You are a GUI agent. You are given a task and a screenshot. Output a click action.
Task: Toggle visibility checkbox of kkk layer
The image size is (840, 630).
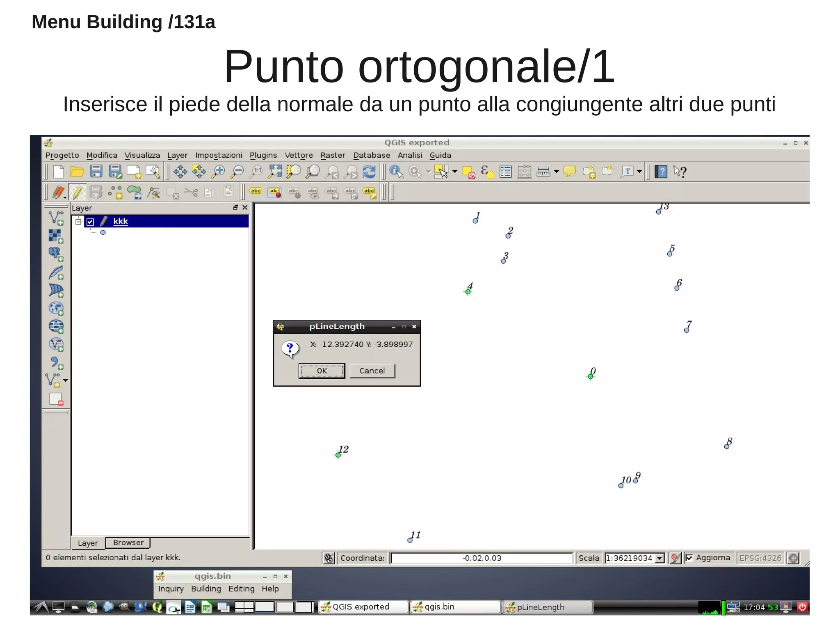(x=90, y=222)
